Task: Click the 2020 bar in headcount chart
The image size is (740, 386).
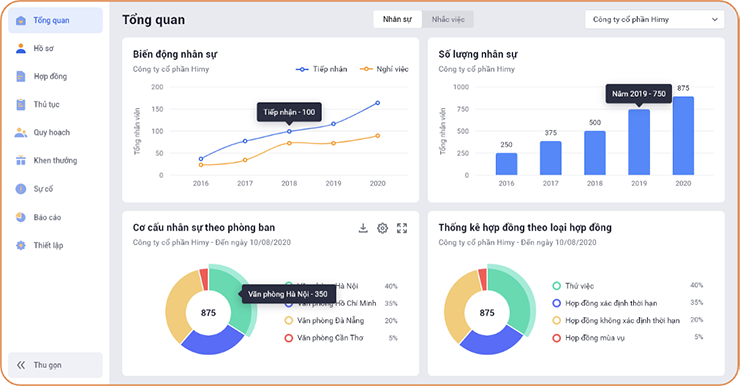Action: (x=683, y=136)
